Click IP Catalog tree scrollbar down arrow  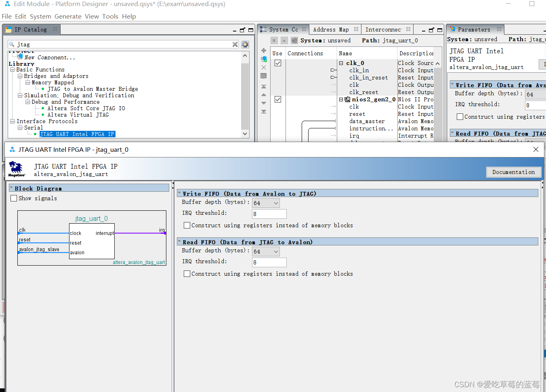pyautogui.click(x=245, y=134)
